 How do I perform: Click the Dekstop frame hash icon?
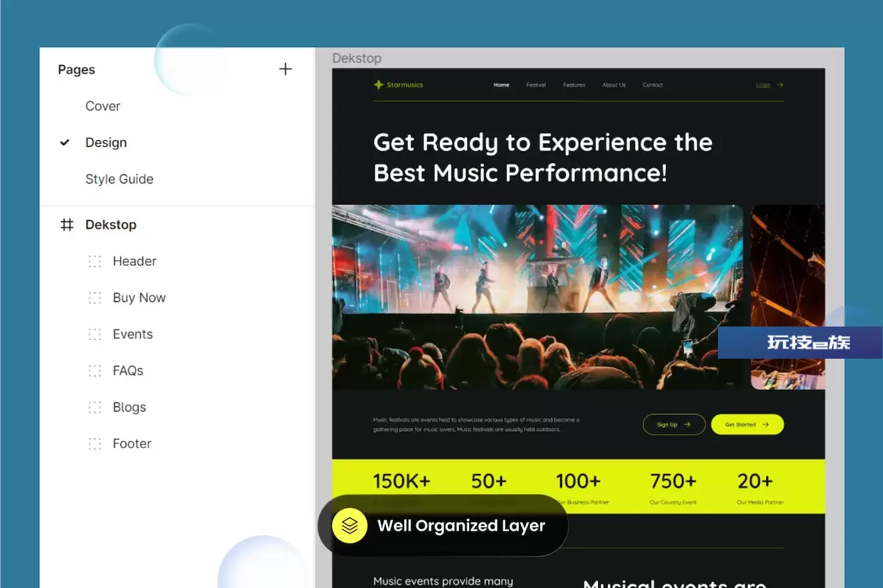pyautogui.click(x=67, y=225)
